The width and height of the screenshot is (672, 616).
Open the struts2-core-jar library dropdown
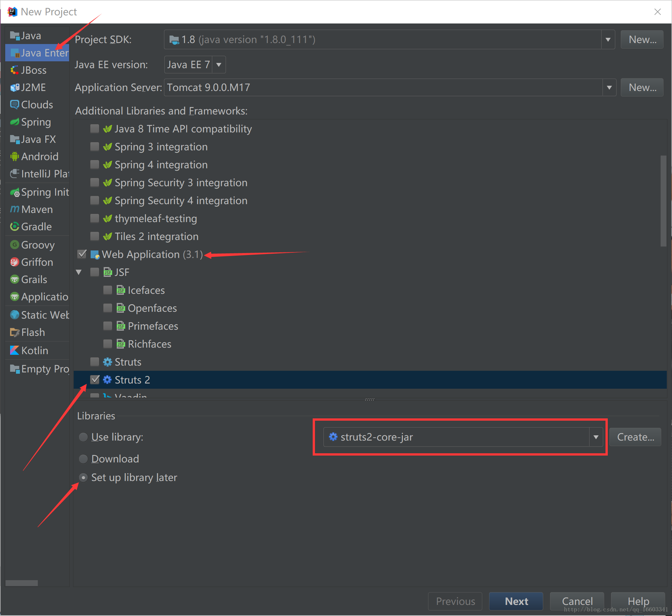[x=596, y=437]
